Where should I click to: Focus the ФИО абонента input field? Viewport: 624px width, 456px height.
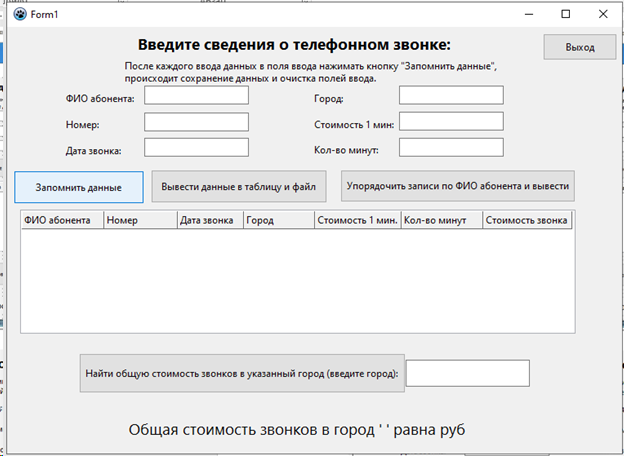tap(196, 96)
